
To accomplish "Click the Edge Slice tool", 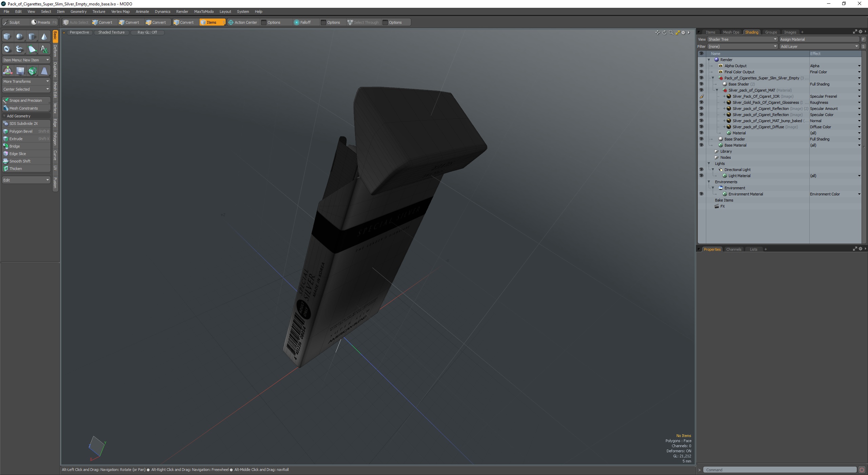I will tap(26, 154).
